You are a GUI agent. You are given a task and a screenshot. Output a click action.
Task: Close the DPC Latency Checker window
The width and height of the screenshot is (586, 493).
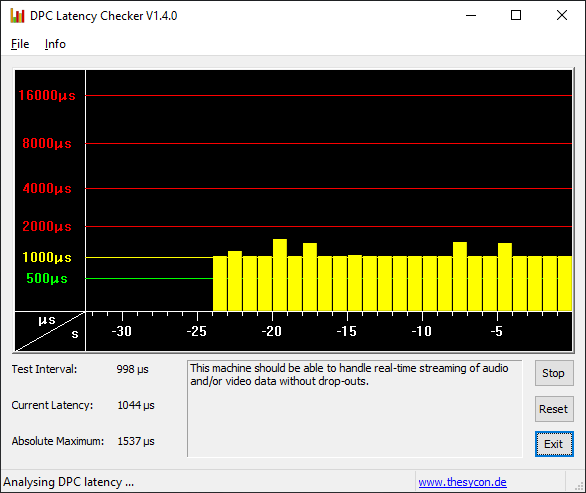pos(562,15)
